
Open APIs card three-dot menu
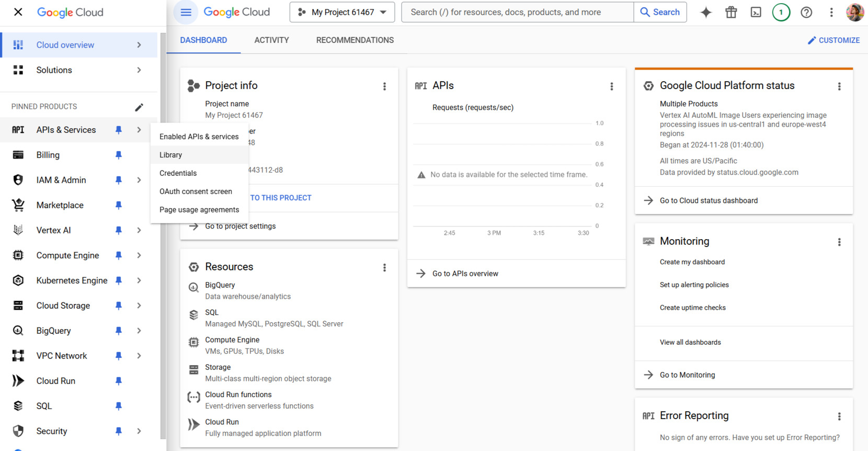coord(612,86)
